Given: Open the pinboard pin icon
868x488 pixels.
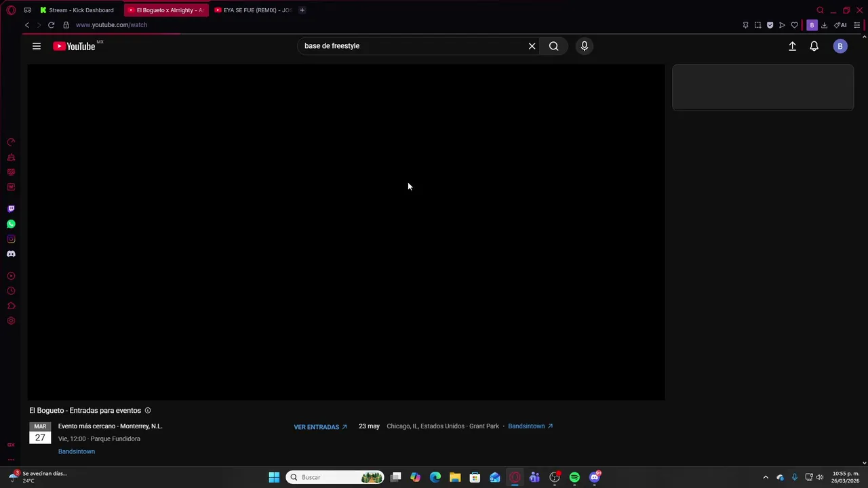Looking at the screenshot, I should [x=745, y=25].
